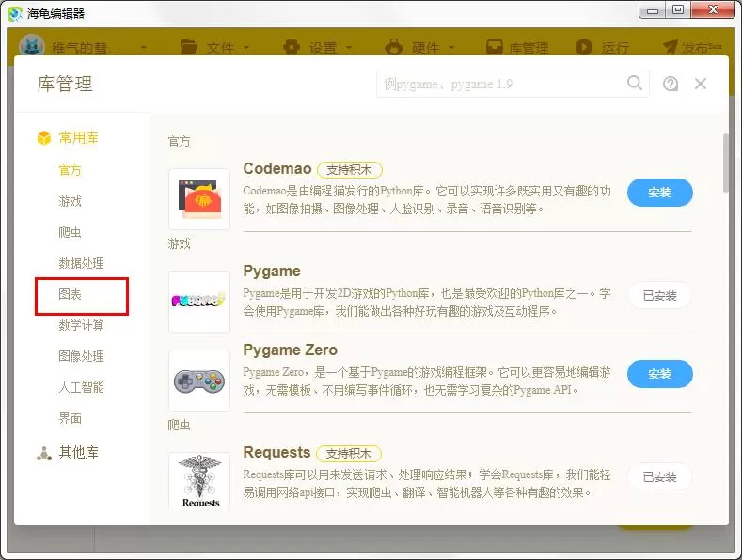Maximize the 海龟编辑器 window
This screenshot has width=742, height=560.
[x=678, y=9]
